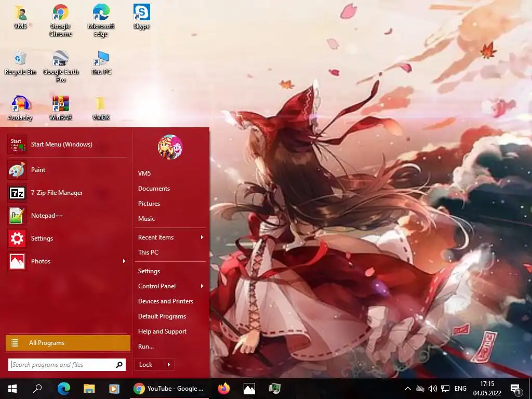Expand the shutdown options arrow beside Lock

coord(169,365)
